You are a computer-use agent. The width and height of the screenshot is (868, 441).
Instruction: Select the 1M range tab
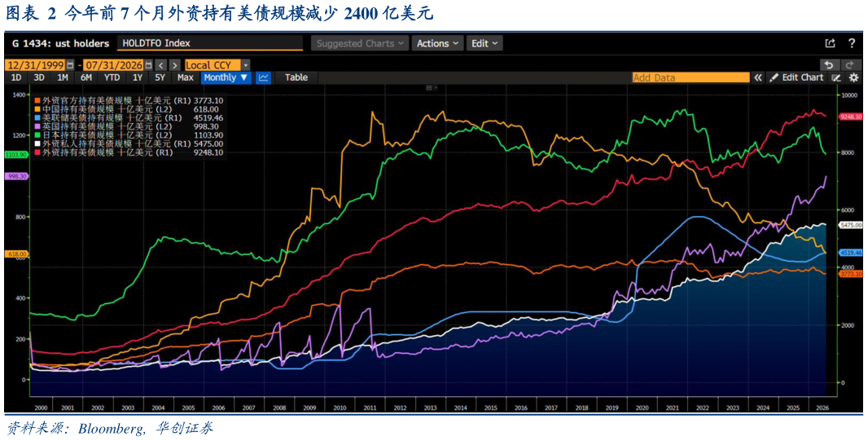pos(63,77)
